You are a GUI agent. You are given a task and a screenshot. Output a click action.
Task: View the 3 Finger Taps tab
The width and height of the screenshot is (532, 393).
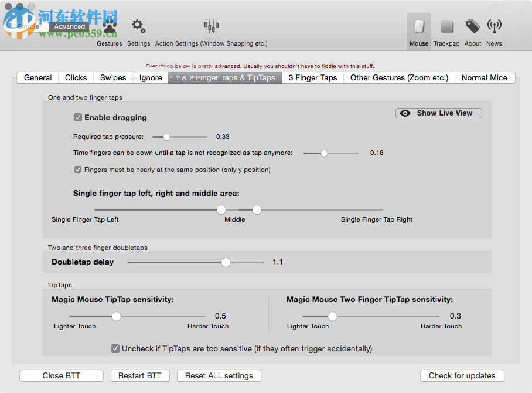coord(312,77)
